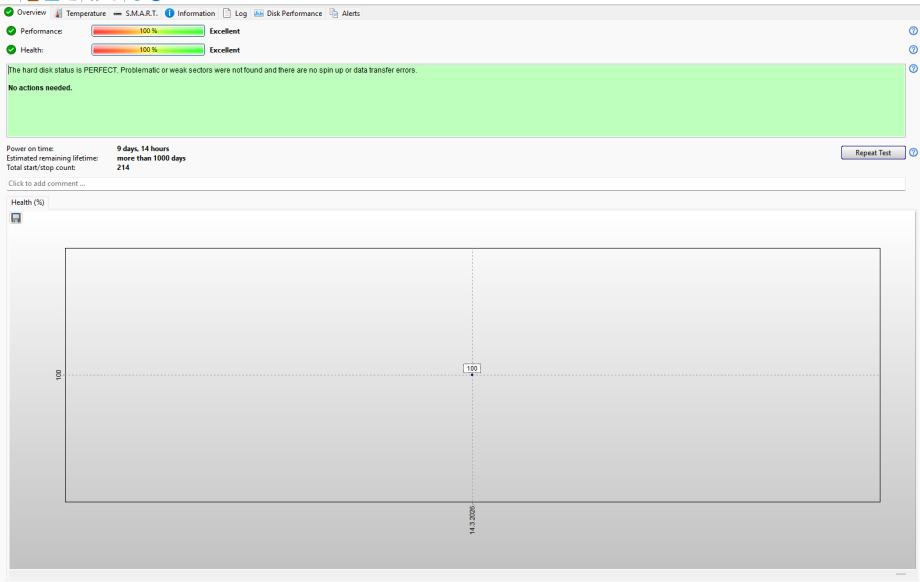The height and width of the screenshot is (582, 920).
Task: Click the start/stop count value 214
Action: click(x=123, y=167)
